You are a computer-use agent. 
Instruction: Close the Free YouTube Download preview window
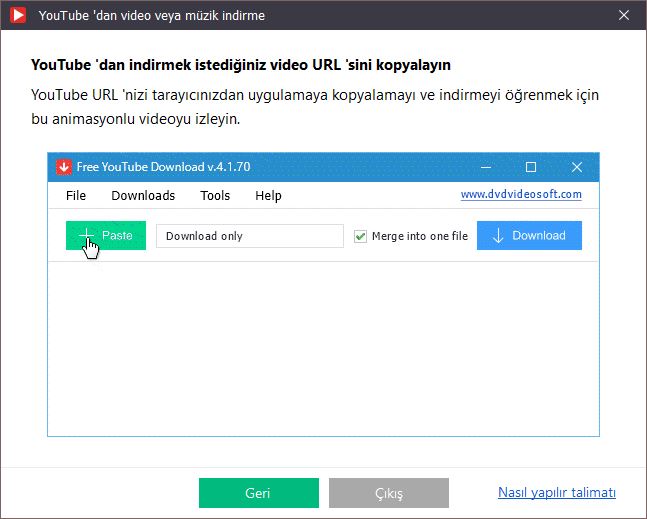[576, 167]
